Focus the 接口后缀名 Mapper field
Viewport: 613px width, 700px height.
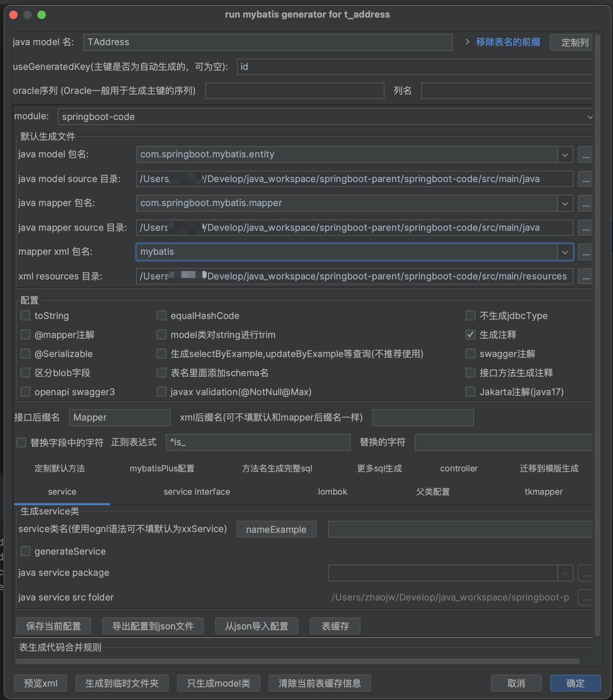pyautogui.click(x=120, y=417)
